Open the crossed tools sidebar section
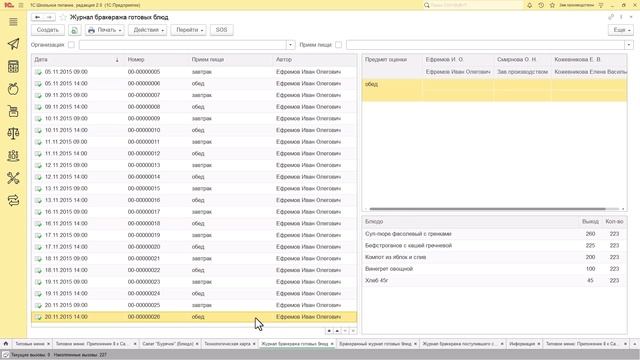This screenshot has height=360, width=640. click(13, 178)
